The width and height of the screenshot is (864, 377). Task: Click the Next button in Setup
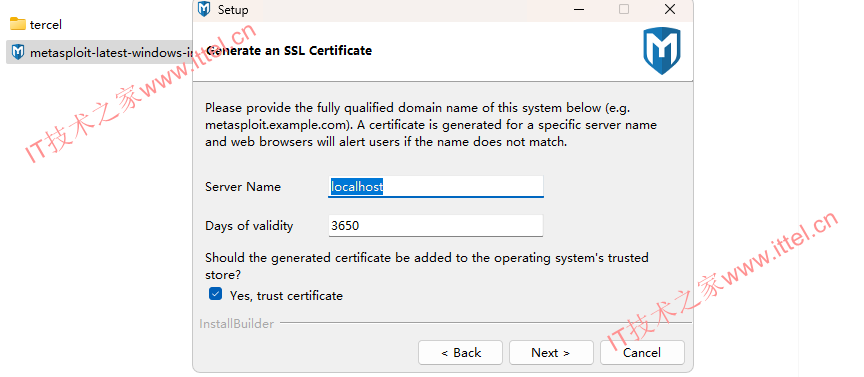[x=551, y=352]
